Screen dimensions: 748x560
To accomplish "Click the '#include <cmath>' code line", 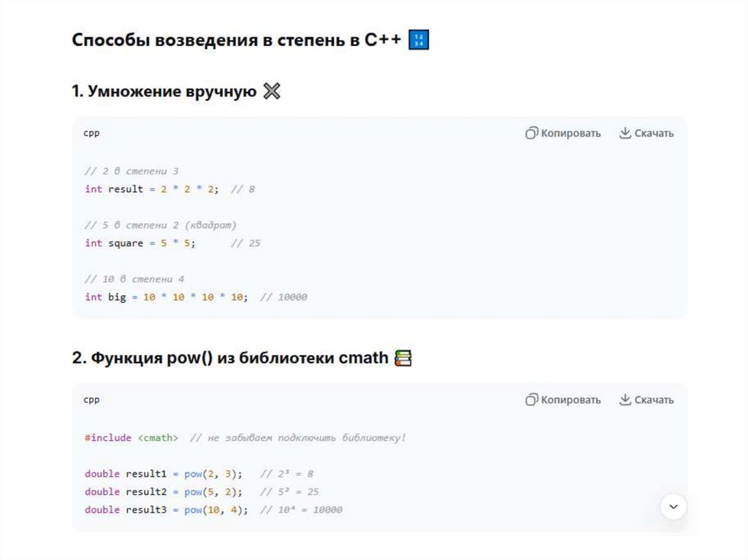I will pyautogui.click(x=131, y=438).
